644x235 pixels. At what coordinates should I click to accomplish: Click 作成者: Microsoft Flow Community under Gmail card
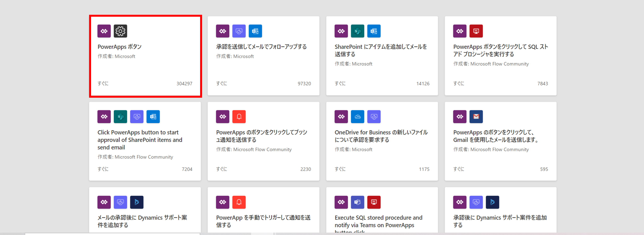coord(491,150)
